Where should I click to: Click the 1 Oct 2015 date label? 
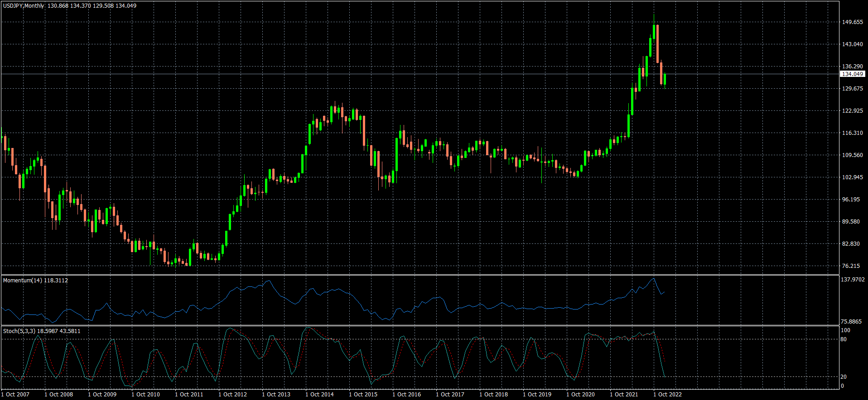pos(363,395)
